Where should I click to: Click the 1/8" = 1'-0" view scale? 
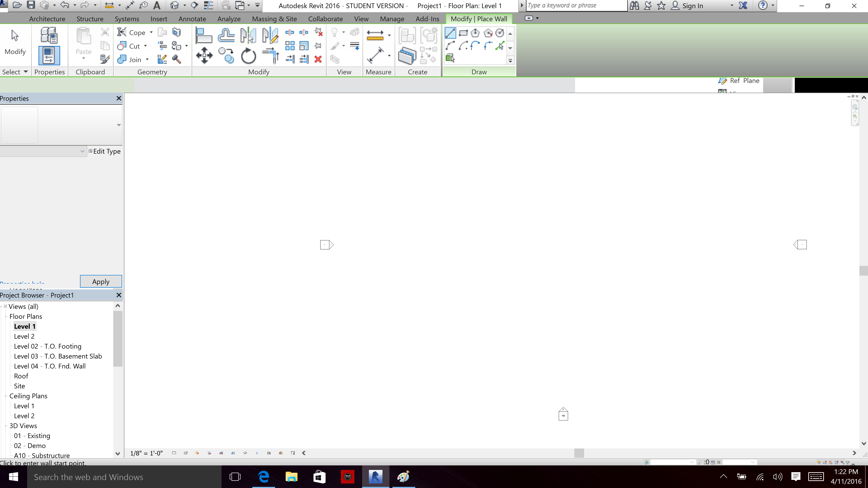[x=146, y=453]
